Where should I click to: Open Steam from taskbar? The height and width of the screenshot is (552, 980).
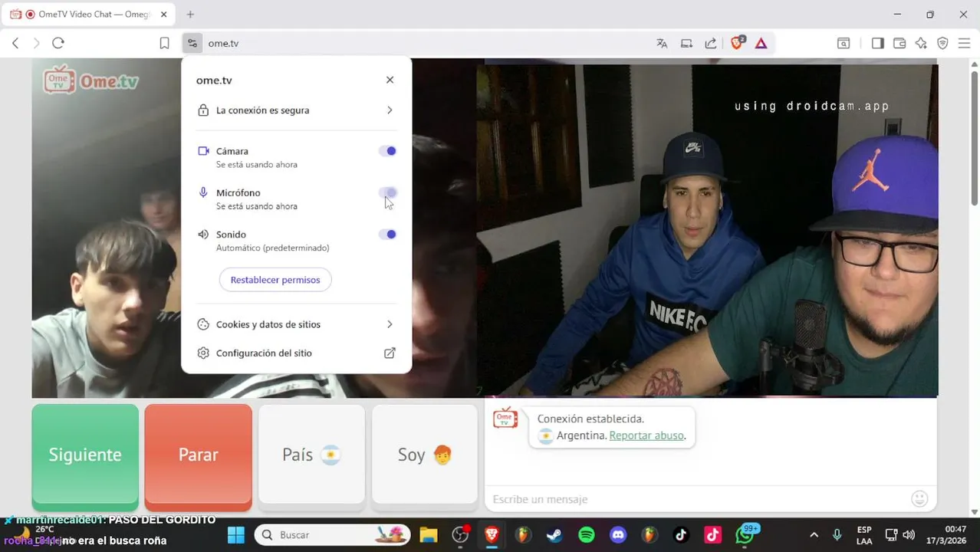(554, 535)
